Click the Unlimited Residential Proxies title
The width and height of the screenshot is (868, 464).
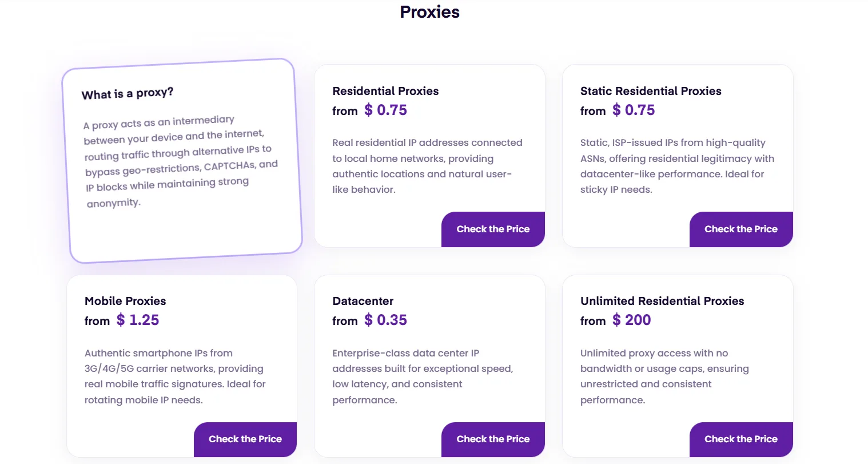[662, 301]
